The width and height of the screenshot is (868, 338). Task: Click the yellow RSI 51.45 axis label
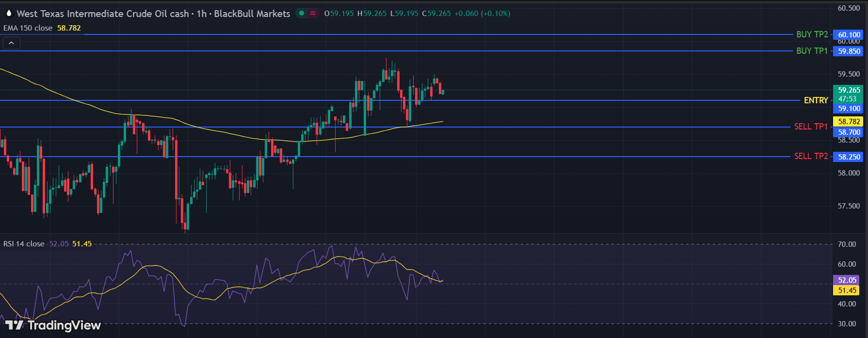(847, 290)
